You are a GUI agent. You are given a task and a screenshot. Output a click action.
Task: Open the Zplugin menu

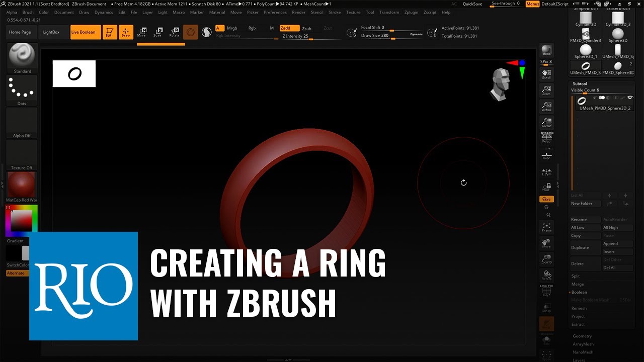click(x=411, y=12)
